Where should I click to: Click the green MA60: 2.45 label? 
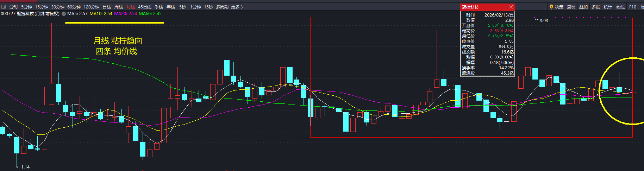[x=150, y=14]
